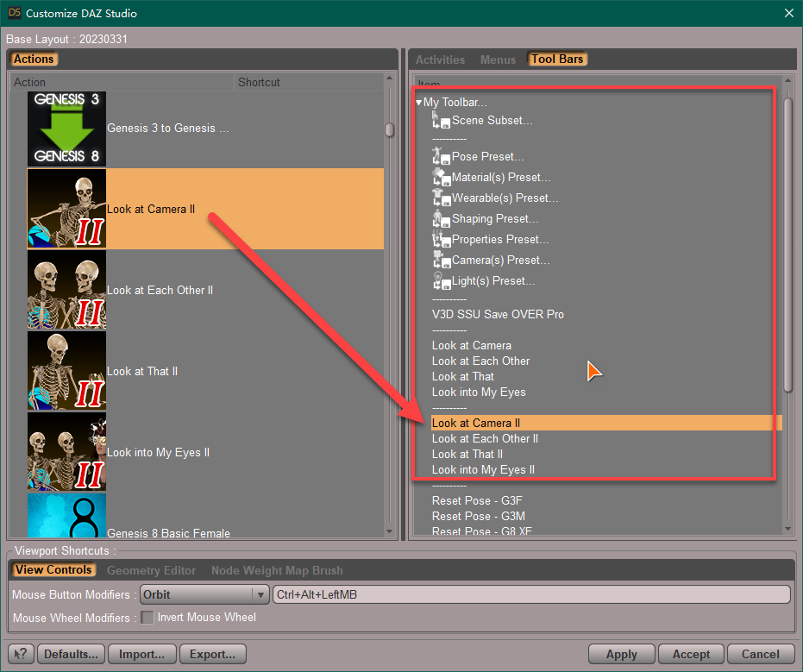Click the Genesis 3 to Genesis 8 thumbnail
Image resolution: width=803 pixels, height=672 pixels.
[66, 129]
